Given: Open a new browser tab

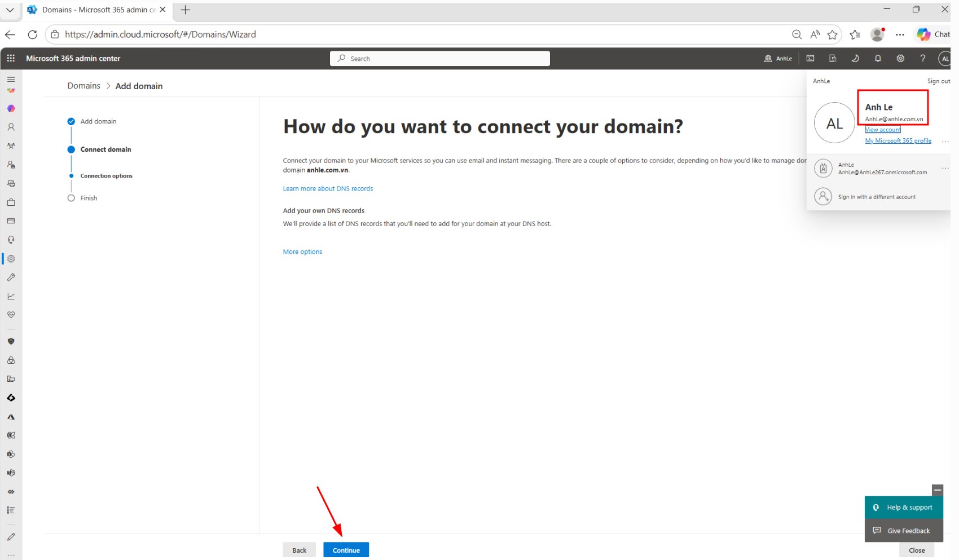Looking at the screenshot, I should click(x=185, y=10).
